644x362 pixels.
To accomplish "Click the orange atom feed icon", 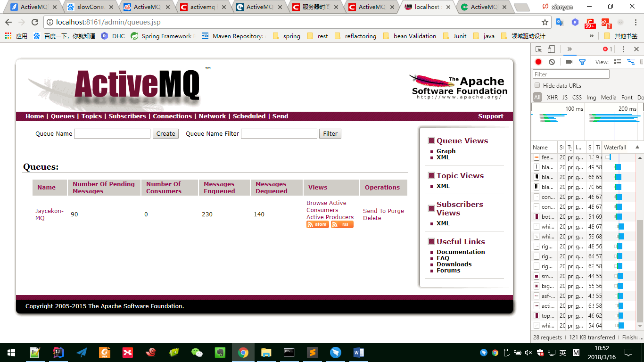I will (x=317, y=224).
